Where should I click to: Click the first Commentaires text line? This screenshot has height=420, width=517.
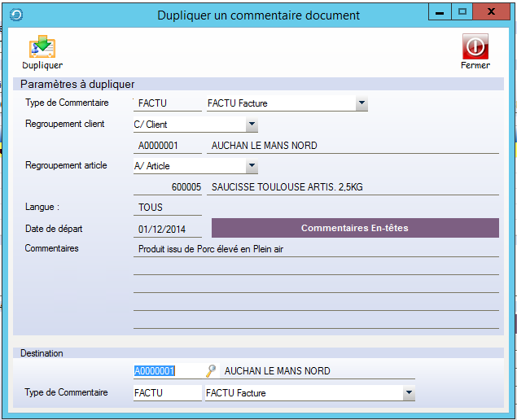316,249
